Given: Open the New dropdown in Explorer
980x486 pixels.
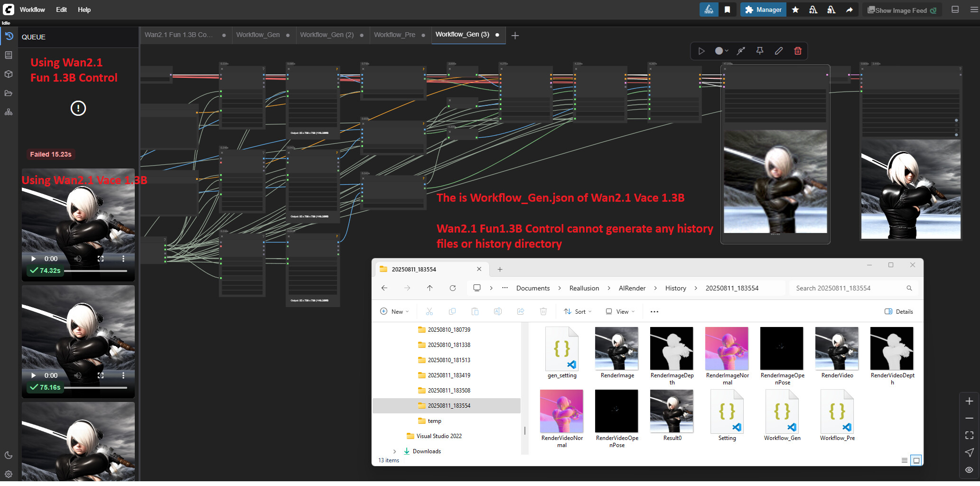Looking at the screenshot, I should pyautogui.click(x=394, y=312).
